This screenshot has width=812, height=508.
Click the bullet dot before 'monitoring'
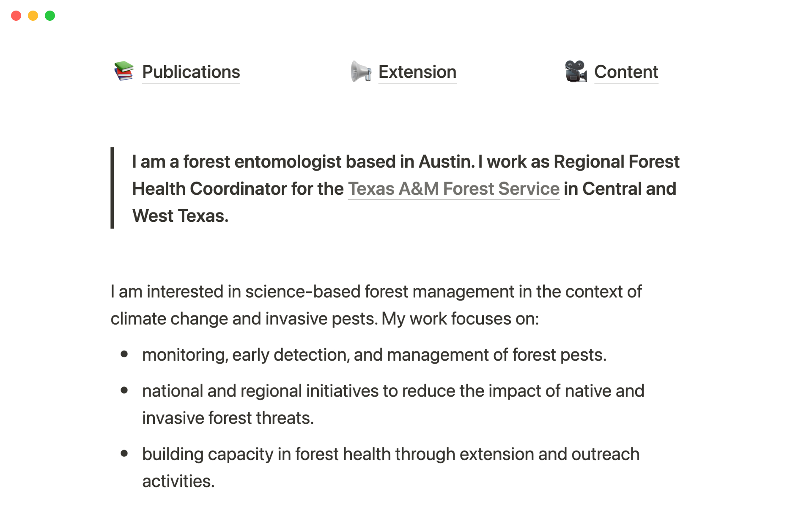(124, 354)
